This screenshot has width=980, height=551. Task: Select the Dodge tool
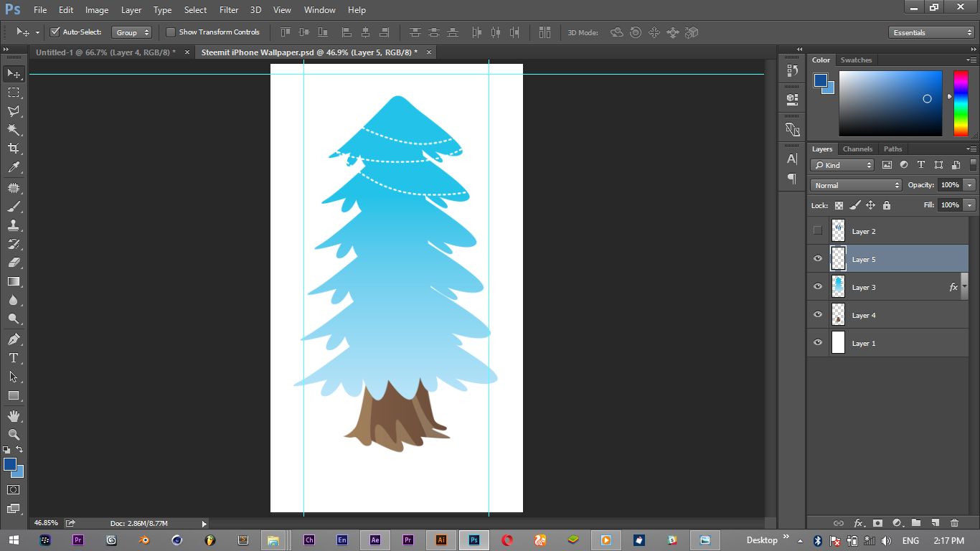(14, 319)
